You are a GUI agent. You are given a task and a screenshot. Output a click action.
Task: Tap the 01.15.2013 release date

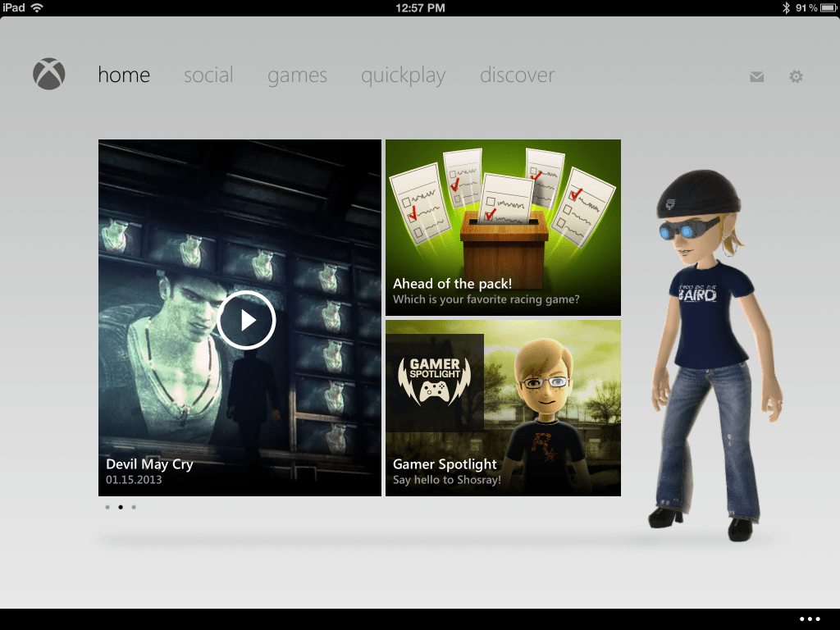[134, 479]
